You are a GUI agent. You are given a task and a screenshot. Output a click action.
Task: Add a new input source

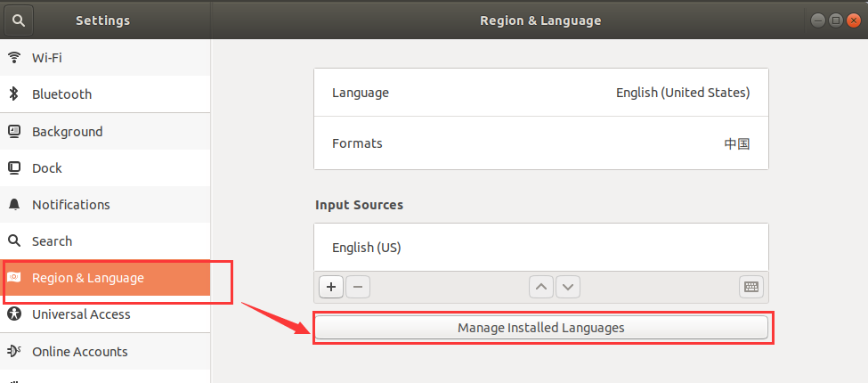(x=331, y=287)
